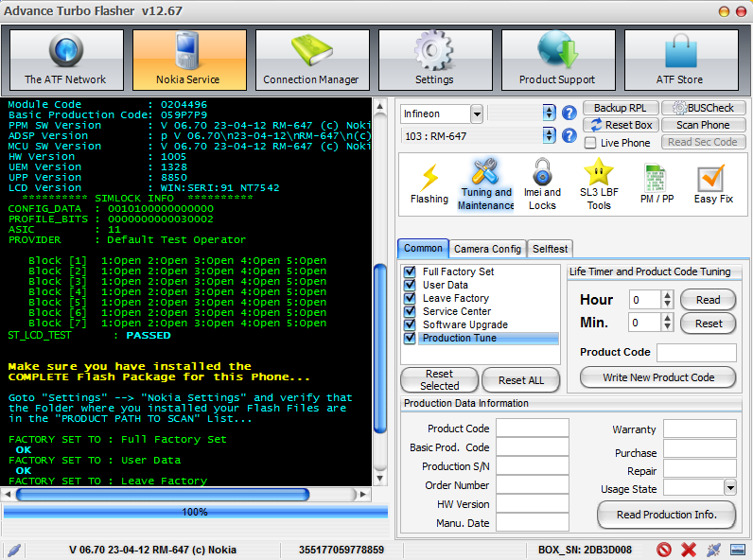Image resolution: width=753 pixels, height=560 pixels.
Task: Click the Order Number field
Action: pyautogui.click(x=532, y=485)
